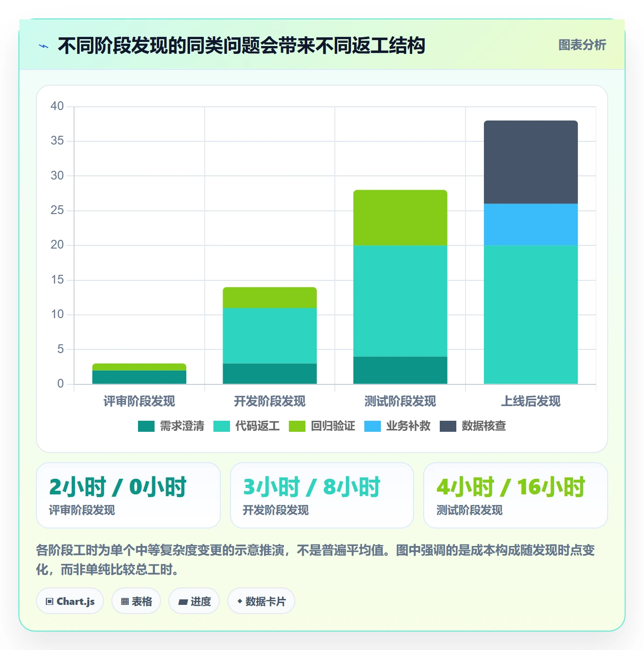Image resolution: width=644 pixels, height=650 pixels.
Task: Click the 图表分析 label in the header
Action: point(582,45)
